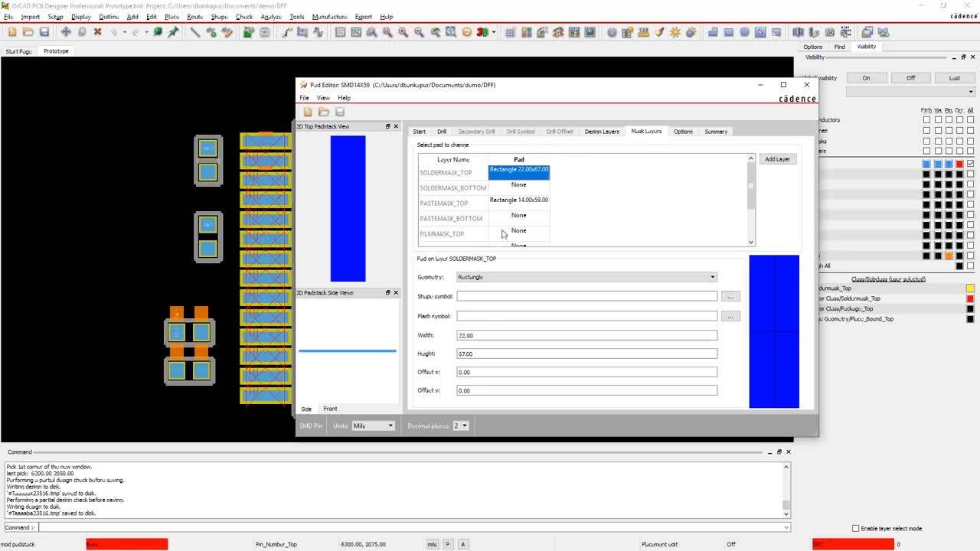The width and height of the screenshot is (980, 551).
Task: Open the Geometry dropdown in Pad Editor
Action: pos(711,277)
